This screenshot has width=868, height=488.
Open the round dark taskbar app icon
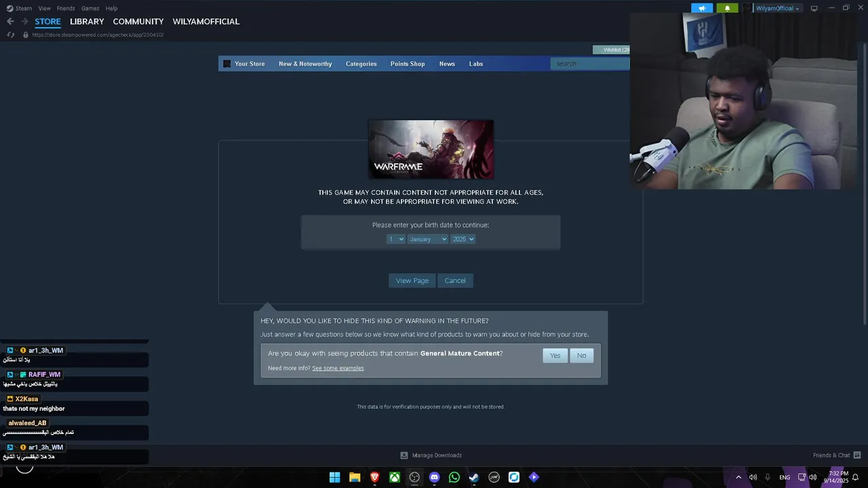point(494,477)
